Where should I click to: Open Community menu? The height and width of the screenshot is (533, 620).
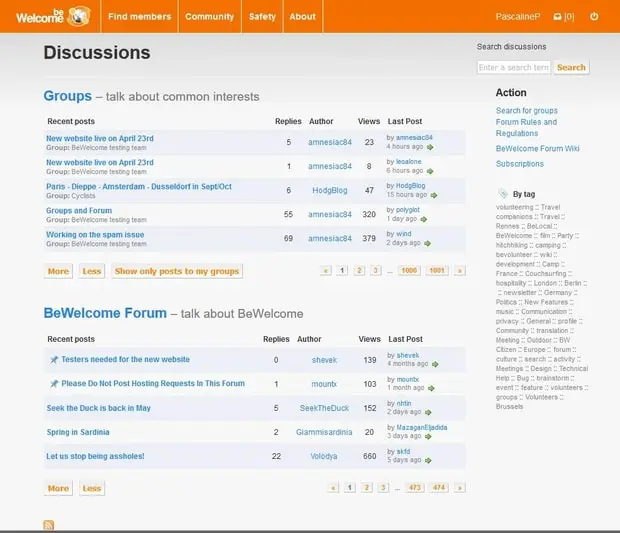click(x=210, y=17)
